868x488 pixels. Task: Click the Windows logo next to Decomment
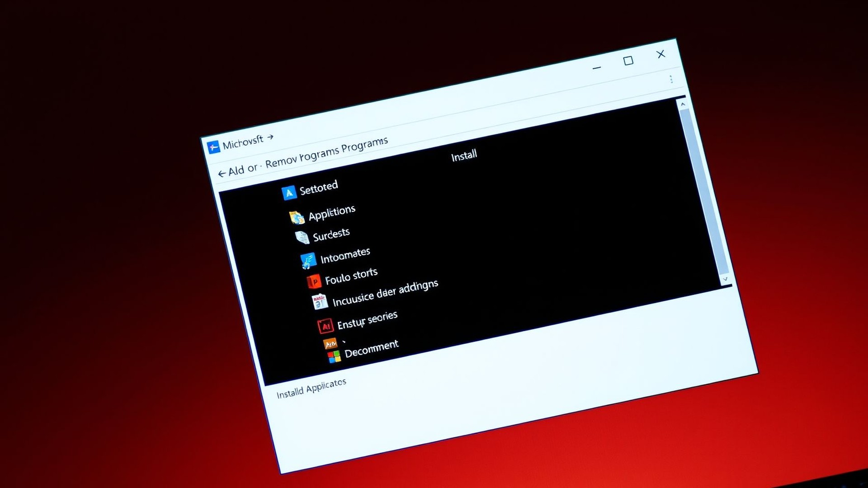(335, 357)
